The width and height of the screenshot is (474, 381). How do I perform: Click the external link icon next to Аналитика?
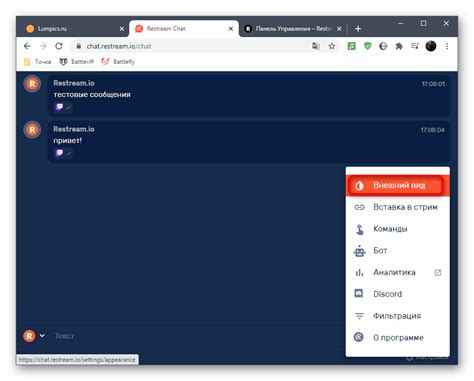438,273
